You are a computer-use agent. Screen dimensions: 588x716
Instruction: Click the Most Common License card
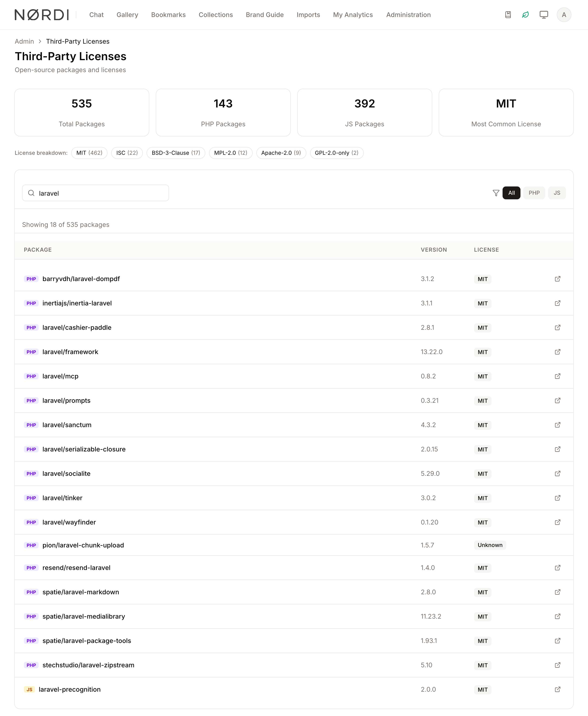(x=506, y=112)
